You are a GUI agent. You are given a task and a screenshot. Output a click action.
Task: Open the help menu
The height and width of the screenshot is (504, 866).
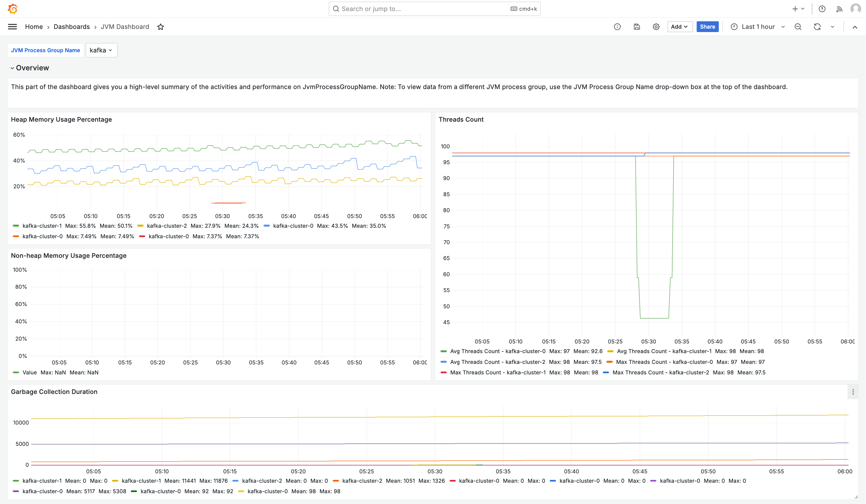click(x=822, y=9)
